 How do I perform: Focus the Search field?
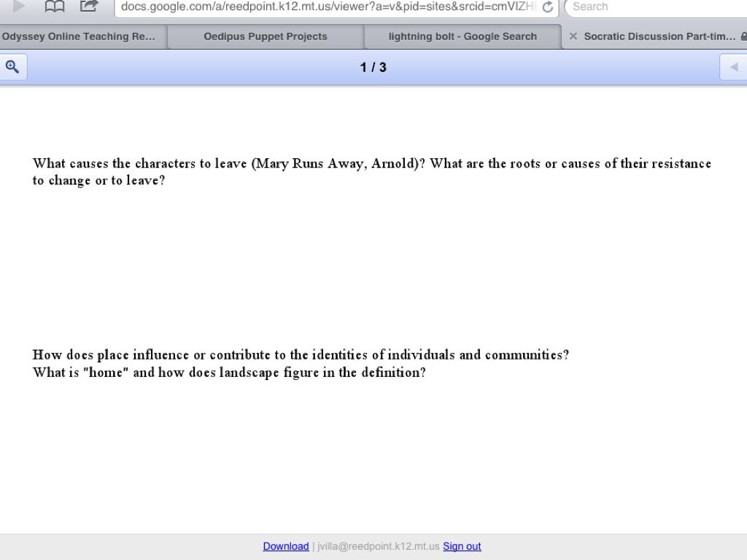click(x=657, y=7)
